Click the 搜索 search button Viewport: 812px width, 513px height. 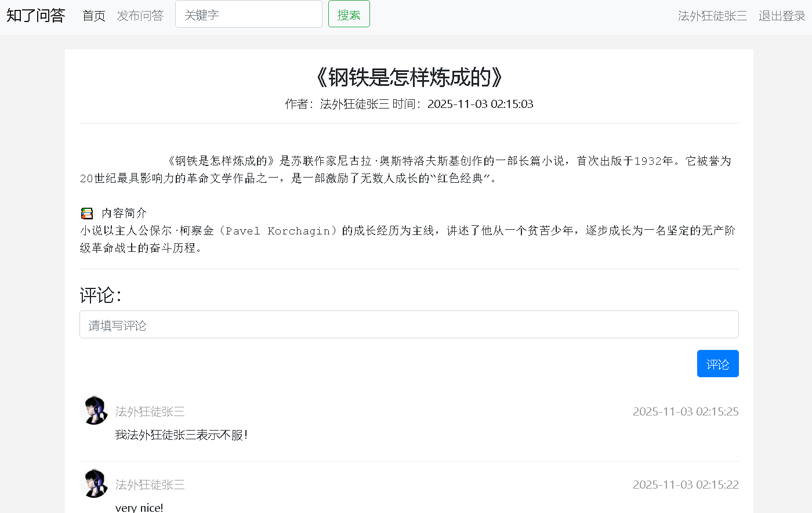pos(349,14)
